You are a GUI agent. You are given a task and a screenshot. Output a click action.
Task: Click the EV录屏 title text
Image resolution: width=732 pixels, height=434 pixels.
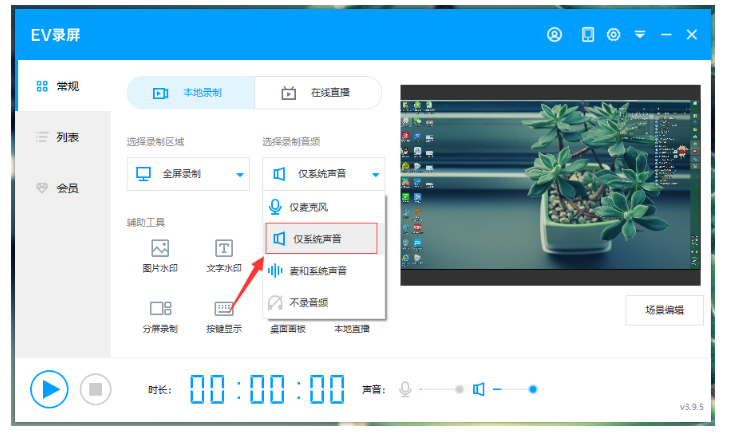coord(56,35)
